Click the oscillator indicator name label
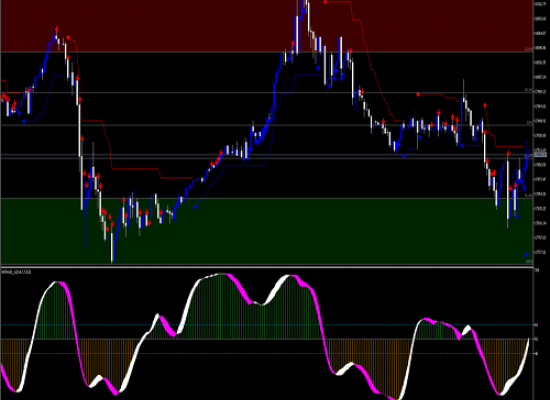This screenshot has height=400, width=550. coord(16,272)
